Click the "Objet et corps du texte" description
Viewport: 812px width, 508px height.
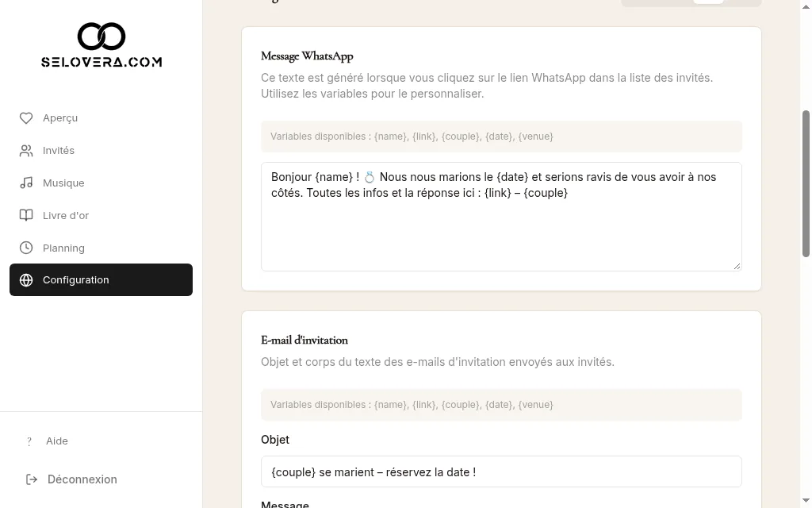(x=438, y=362)
